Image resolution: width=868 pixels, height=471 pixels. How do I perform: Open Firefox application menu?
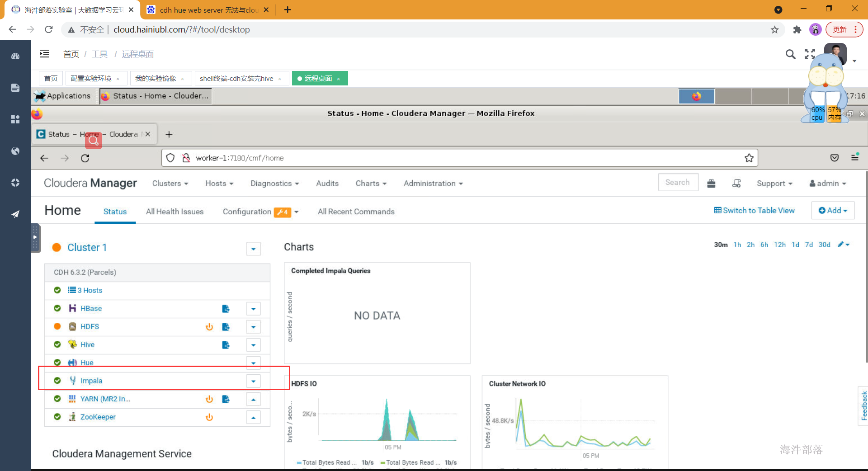click(x=855, y=157)
